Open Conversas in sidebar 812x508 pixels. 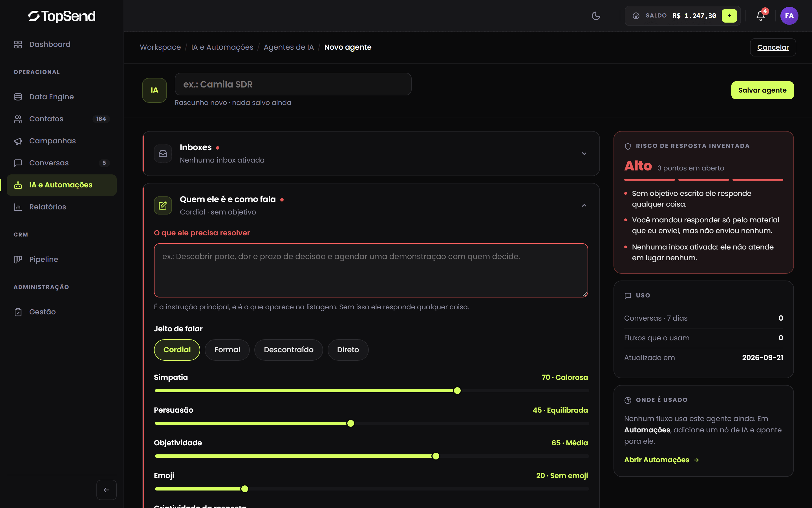tap(62, 163)
